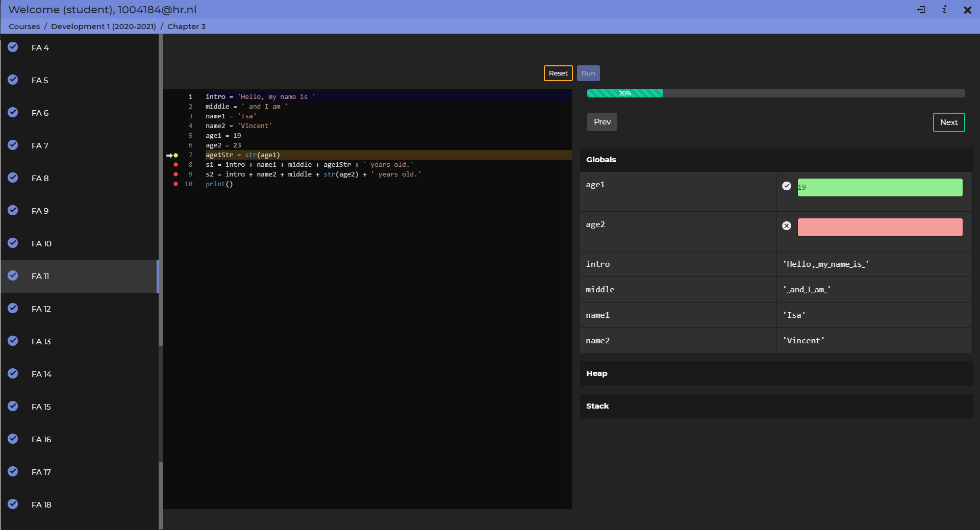Click the FA 18 completed checkmark icon
This screenshot has height=530, width=980.
[x=13, y=504]
